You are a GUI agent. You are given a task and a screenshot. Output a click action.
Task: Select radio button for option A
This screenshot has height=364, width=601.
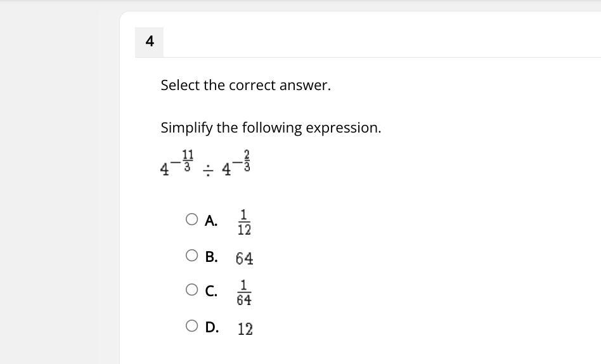pyautogui.click(x=191, y=219)
